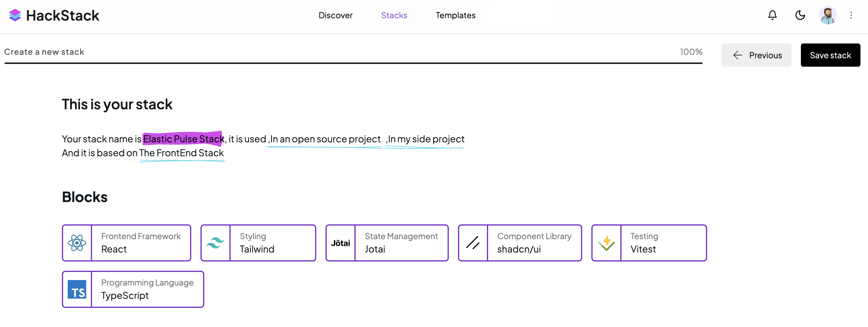Screen dimensions: 868x327
Task: Click the React logo icon
Action: click(x=77, y=243)
